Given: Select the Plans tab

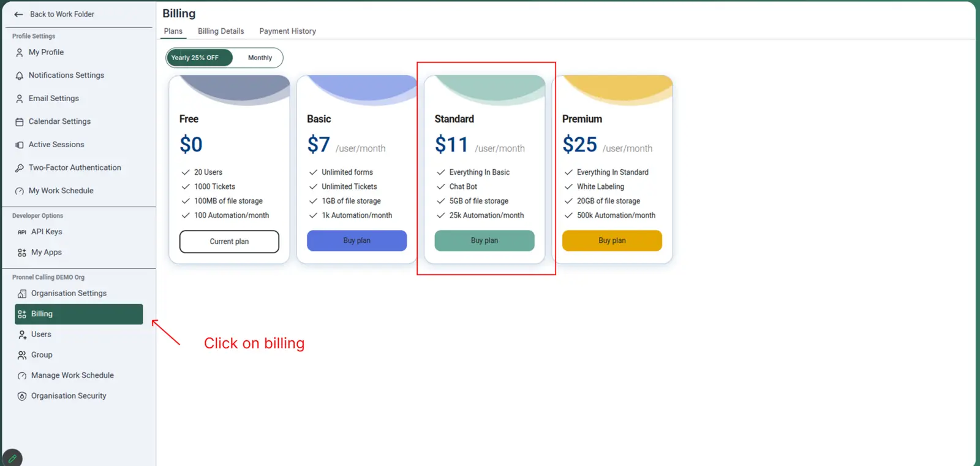Looking at the screenshot, I should (173, 31).
